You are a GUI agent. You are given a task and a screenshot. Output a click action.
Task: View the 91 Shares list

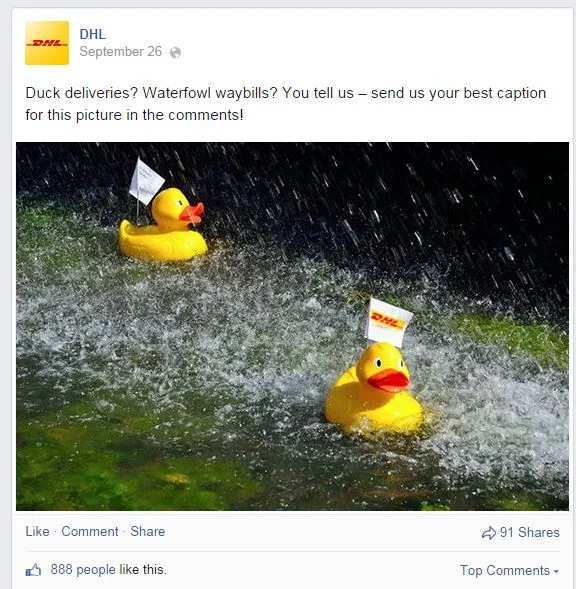pyautogui.click(x=529, y=532)
